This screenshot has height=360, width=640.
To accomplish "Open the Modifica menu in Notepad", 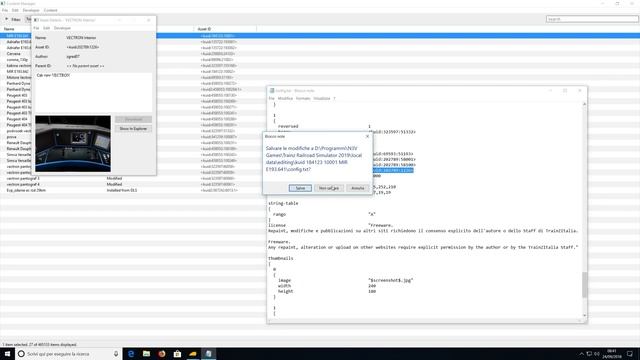I will [x=285, y=98].
